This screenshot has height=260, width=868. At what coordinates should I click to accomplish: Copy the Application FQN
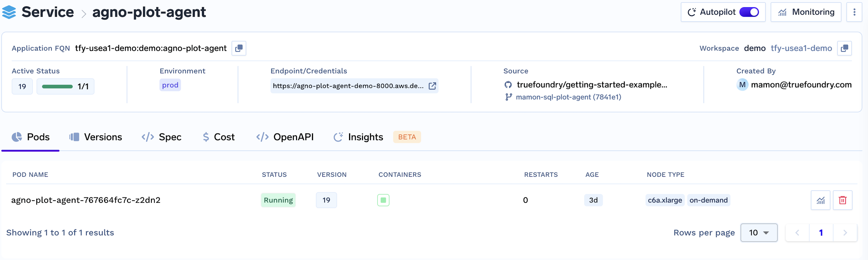(238, 48)
